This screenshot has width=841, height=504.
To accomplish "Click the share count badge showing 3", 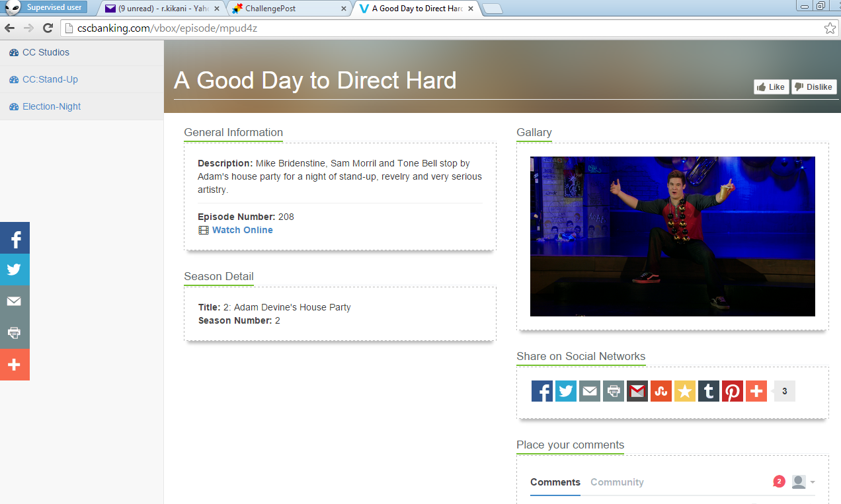I will [x=784, y=391].
